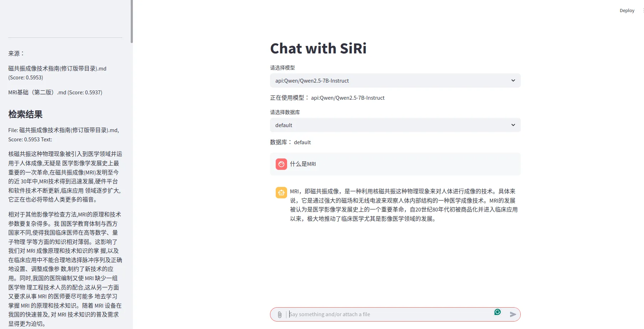Image resolution: width=644 pixels, height=329 pixels.
Task: Expand the model dropdown chevron arrow
Action: (513, 80)
